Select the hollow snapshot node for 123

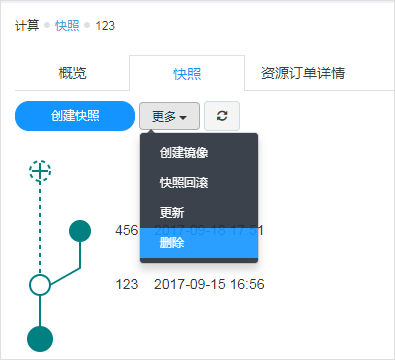coord(40,285)
